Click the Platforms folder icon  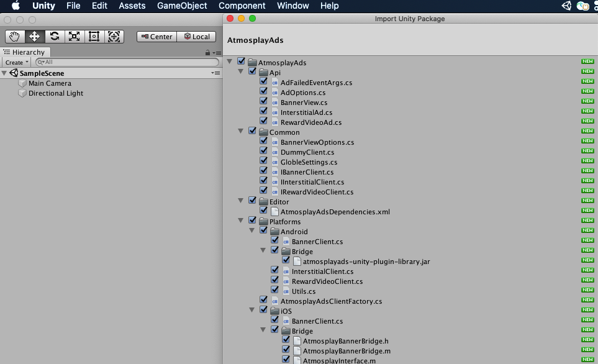[263, 221]
